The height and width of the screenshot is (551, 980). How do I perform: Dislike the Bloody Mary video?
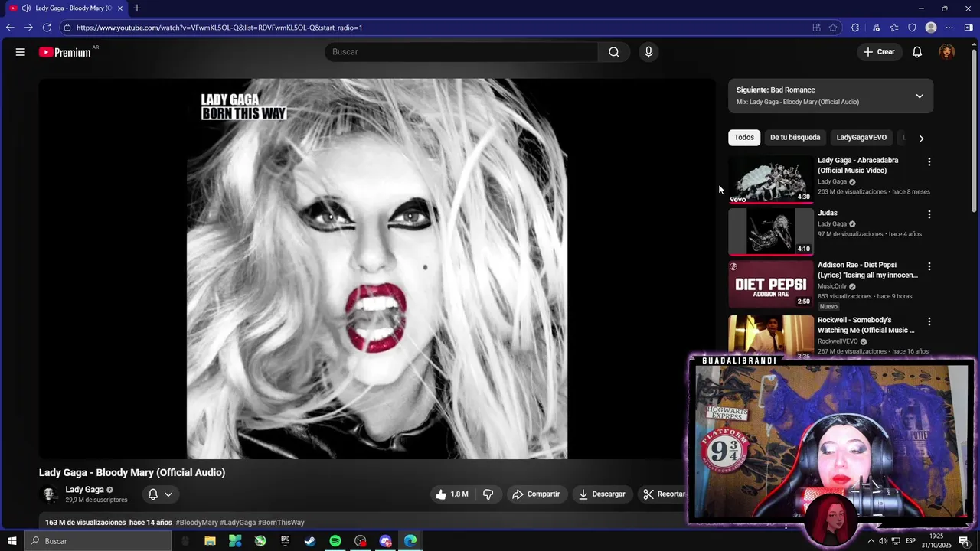point(488,494)
